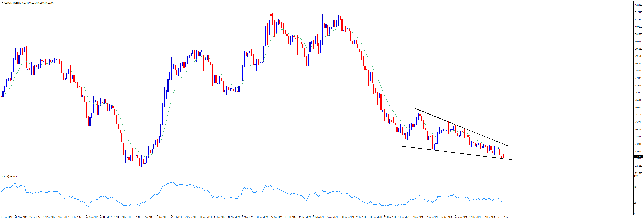Click the 6 Feb 2022 date label

click(x=503, y=217)
